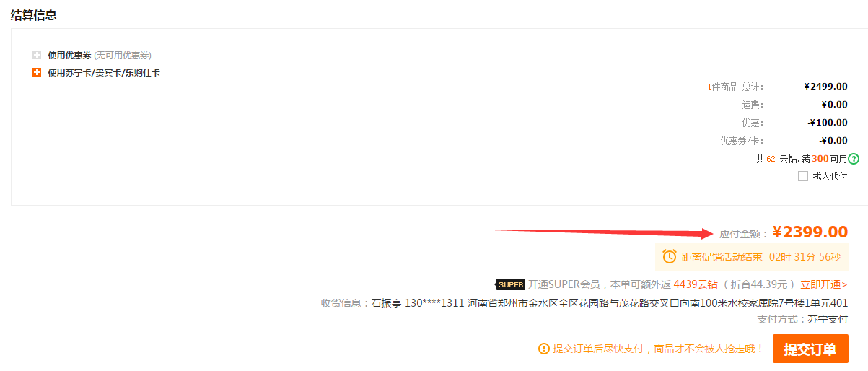Click the alarm clock countdown icon

click(670, 256)
